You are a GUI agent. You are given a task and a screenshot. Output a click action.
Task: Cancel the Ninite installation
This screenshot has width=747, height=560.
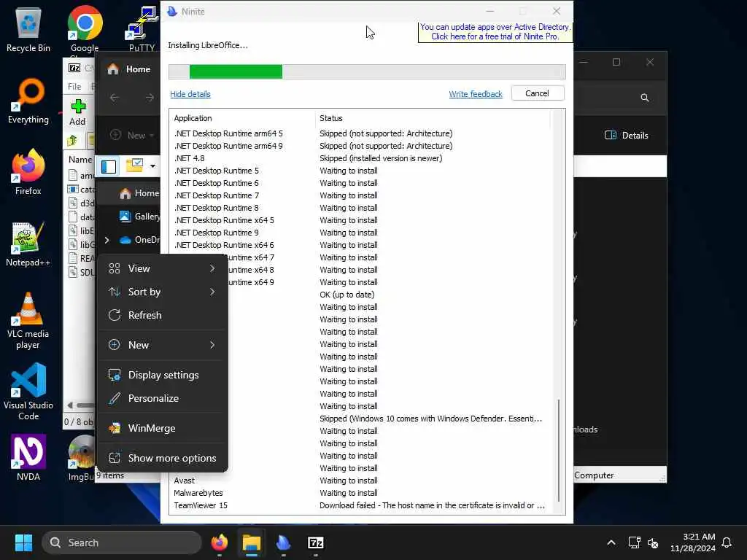tap(538, 93)
